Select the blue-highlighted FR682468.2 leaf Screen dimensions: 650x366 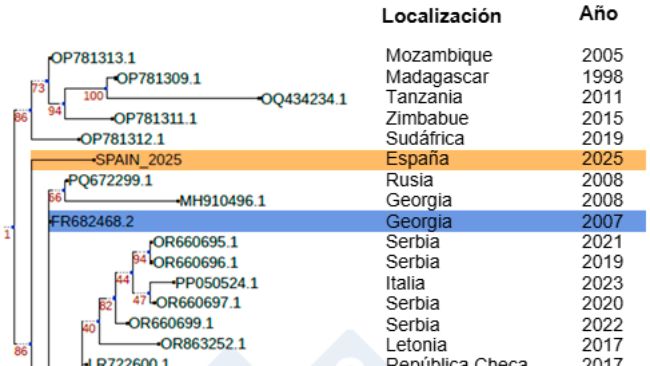click(92, 221)
